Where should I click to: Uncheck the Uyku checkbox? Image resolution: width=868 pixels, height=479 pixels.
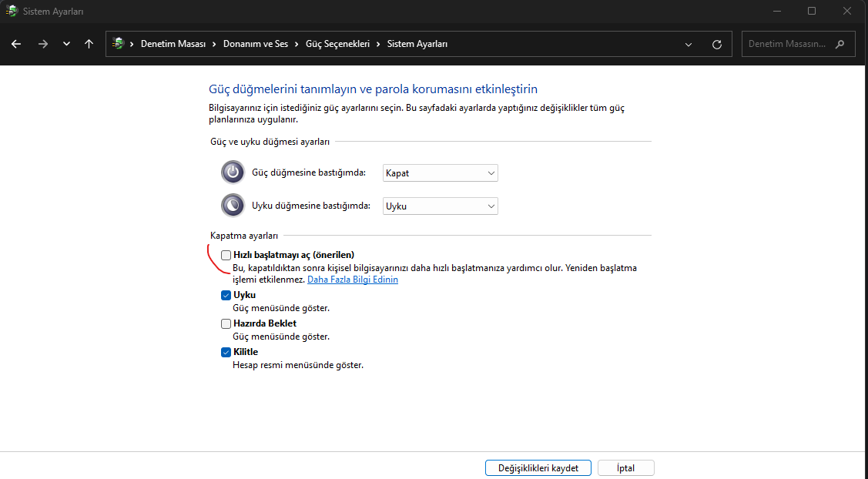(x=226, y=295)
